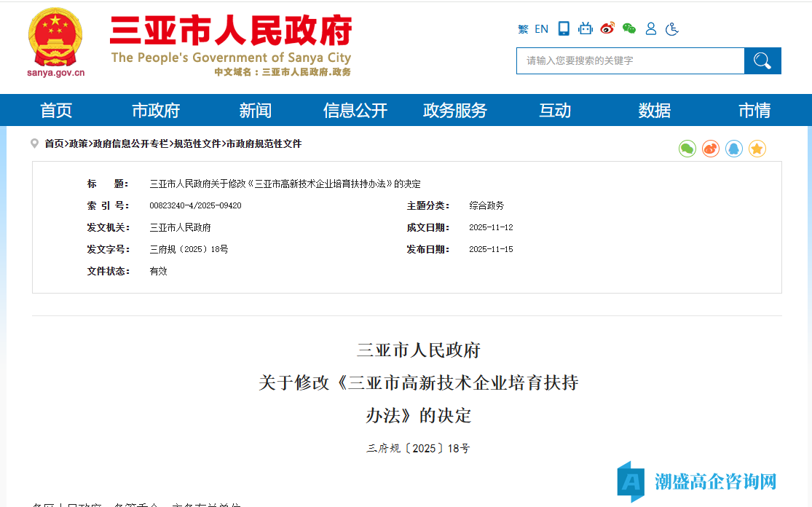The width and height of the screenshot is (812, 507).
Task: Click the search magnifier icon
Action: coord(762,60)
